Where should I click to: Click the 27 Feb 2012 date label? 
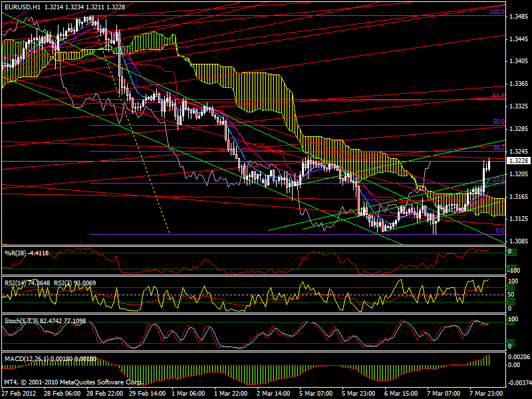click(x=20, y=394)
